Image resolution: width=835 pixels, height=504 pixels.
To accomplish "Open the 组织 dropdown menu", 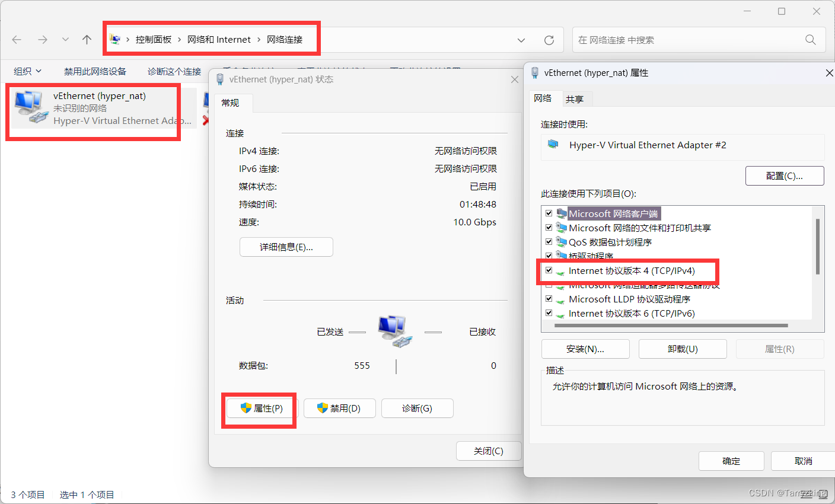I will click(x=28, y=71).
